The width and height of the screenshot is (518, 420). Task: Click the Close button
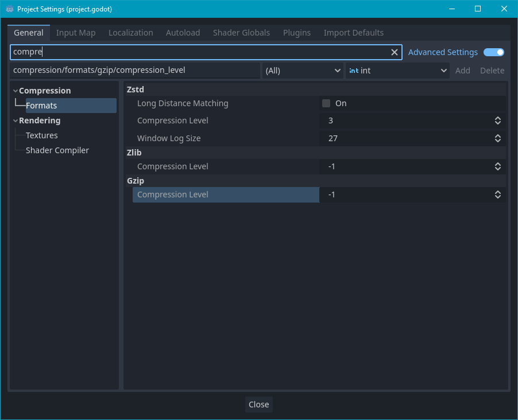click(x=258, y=404)
